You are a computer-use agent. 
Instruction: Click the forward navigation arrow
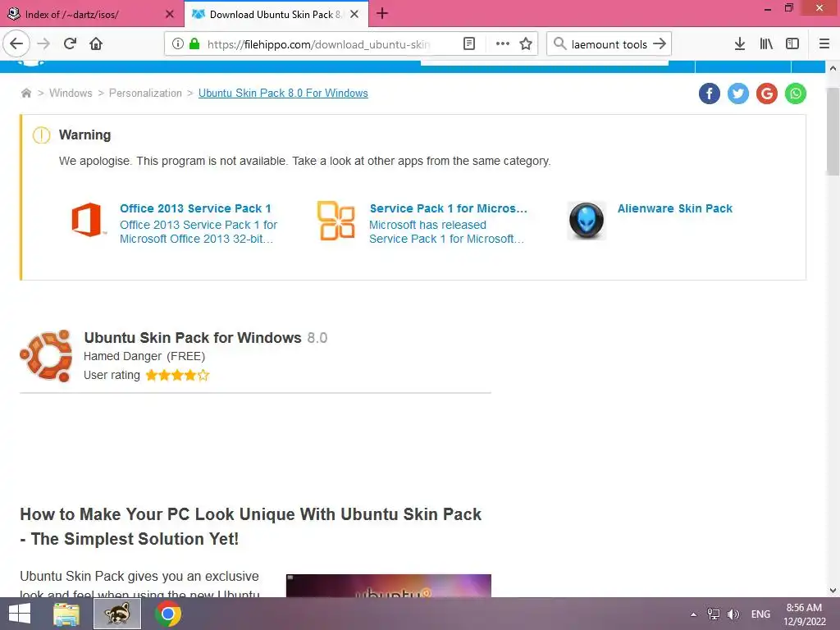[44, 44]
